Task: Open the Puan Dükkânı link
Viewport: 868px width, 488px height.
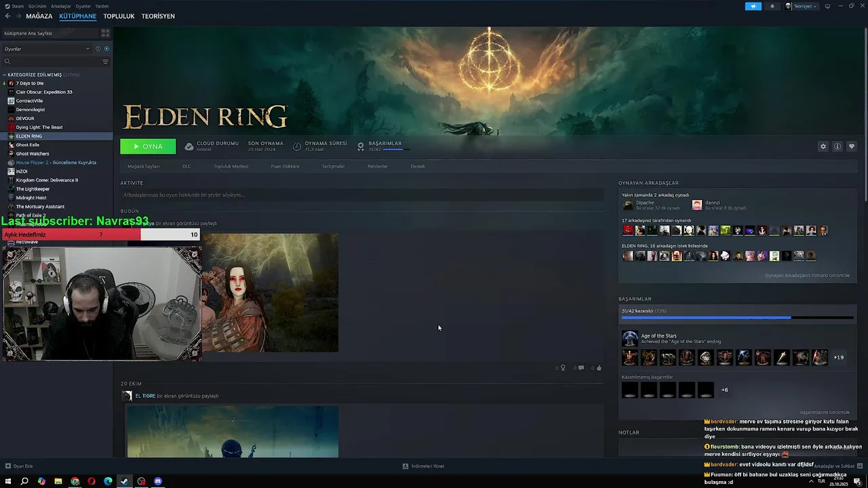Action: point(285,166)
